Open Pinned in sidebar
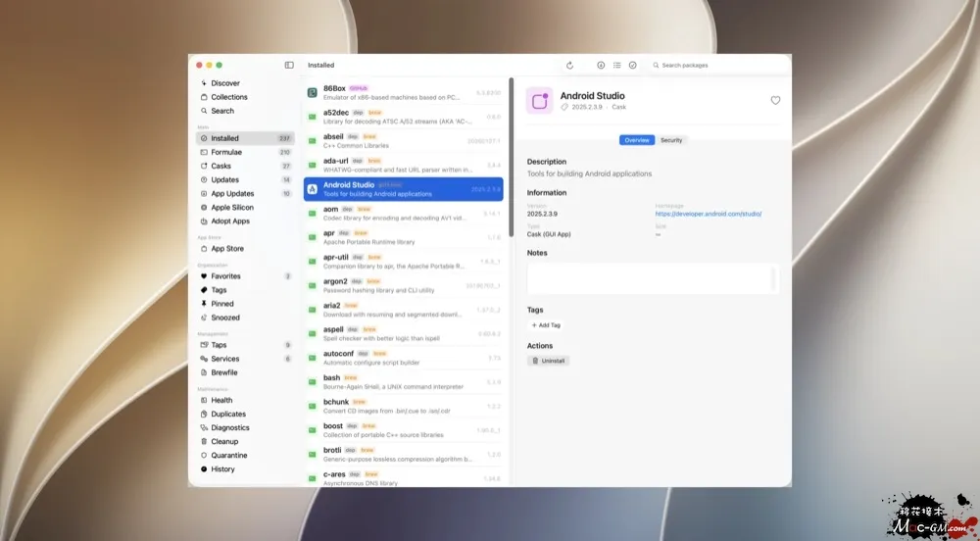980x541 pixels. pyautogui.click(x=245, y=303)
